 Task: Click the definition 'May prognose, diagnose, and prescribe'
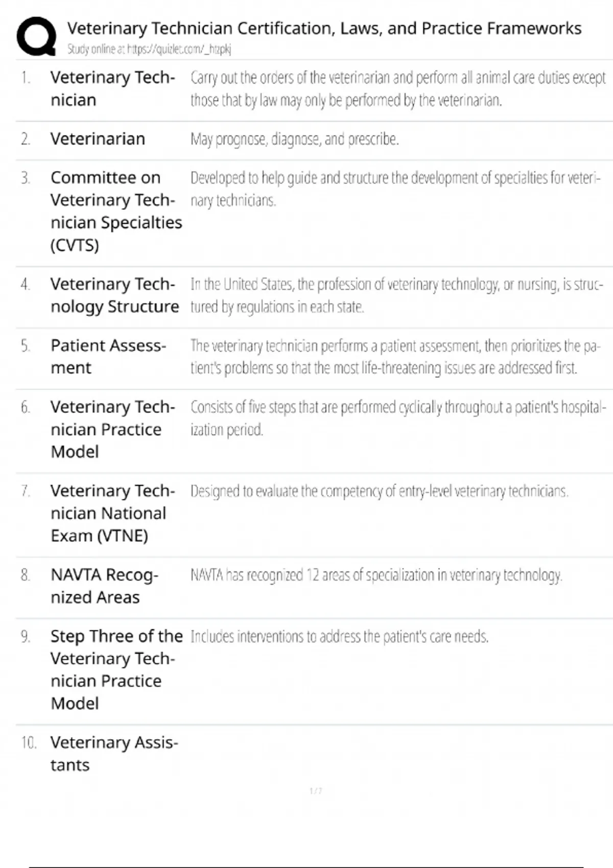point(294,139)
